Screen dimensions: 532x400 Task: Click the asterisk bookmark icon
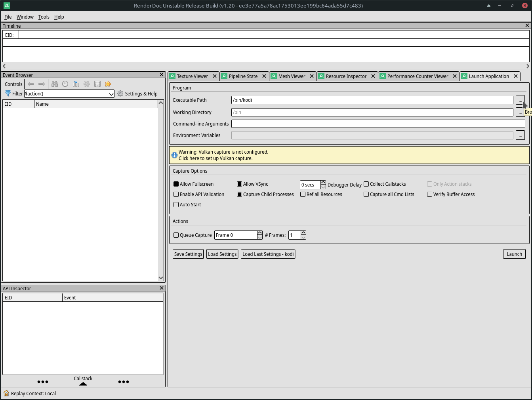click(x=87, y=84)
